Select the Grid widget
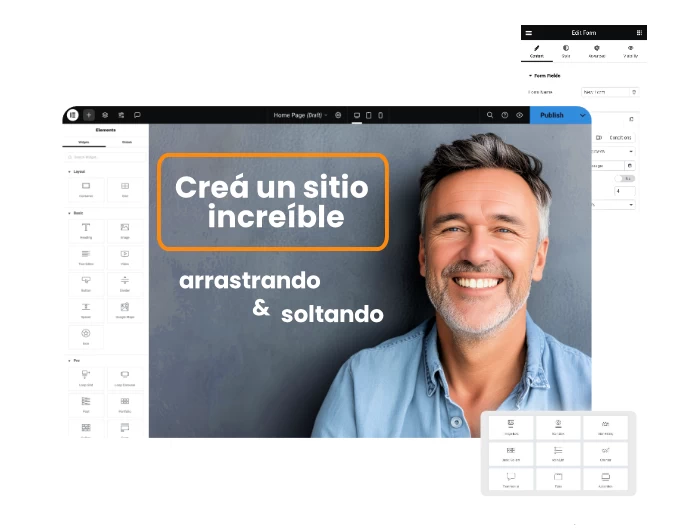The width and height of the screenshot is (700, 530). (125, 189)
